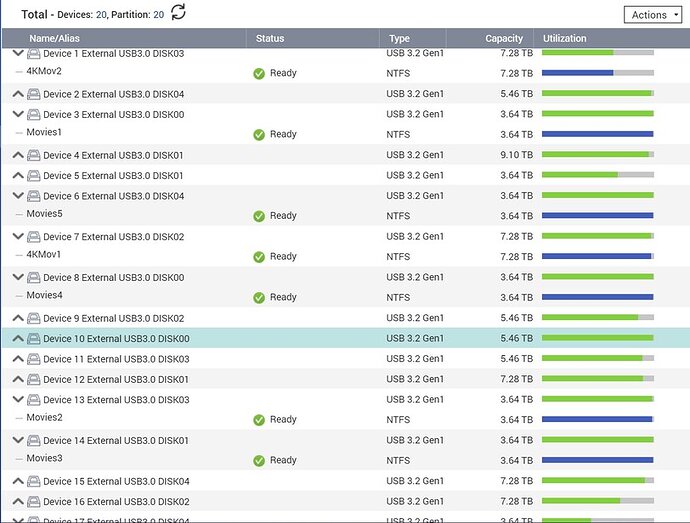Image resolution: width=690 pixels, height=523 pixels.
Task: Expand Device 16 External USB3.0 DISK02
Action: coord(18,501)
